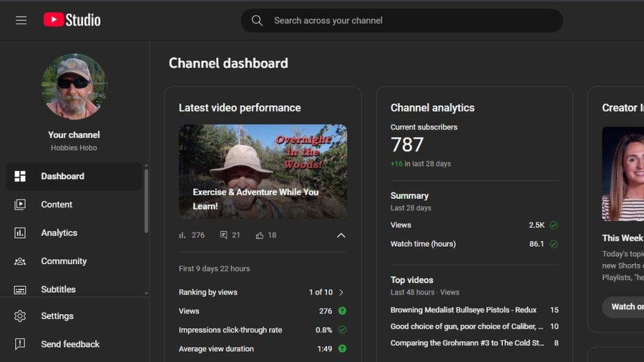
Task: Click the search magnifier icon
Action: 257,21
